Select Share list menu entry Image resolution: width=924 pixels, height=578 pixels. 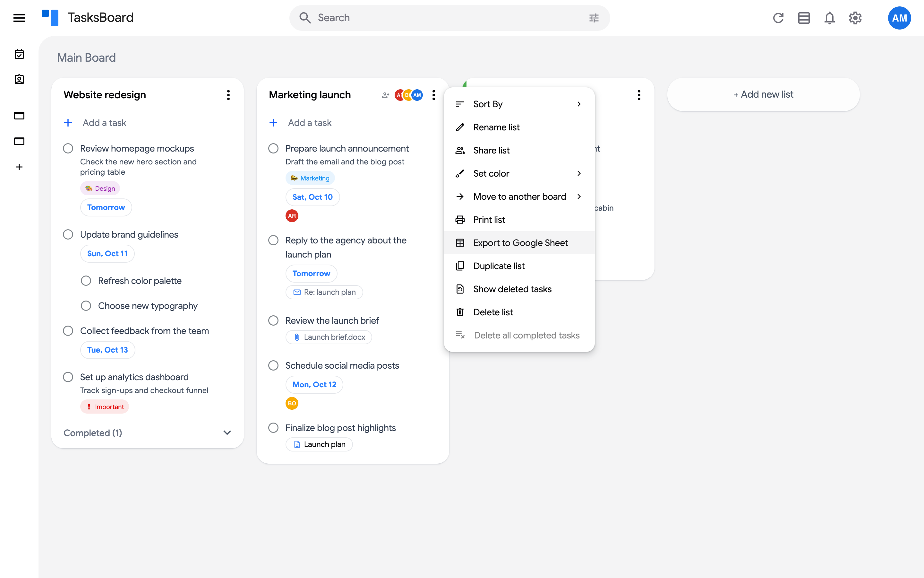[x=519, y=150]
